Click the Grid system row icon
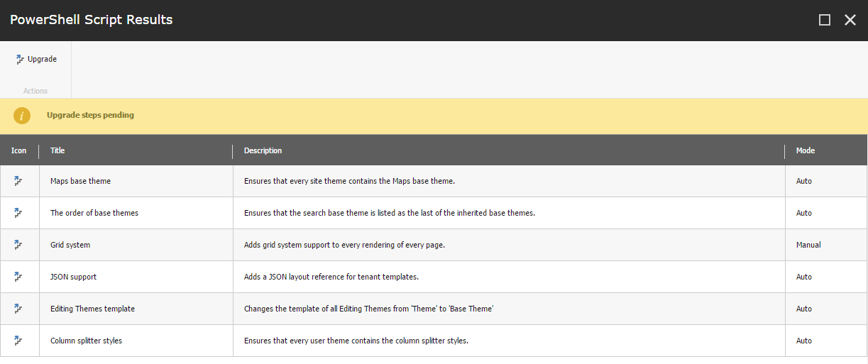The width and height of the screenshot is (868, 364). (18, 245)
